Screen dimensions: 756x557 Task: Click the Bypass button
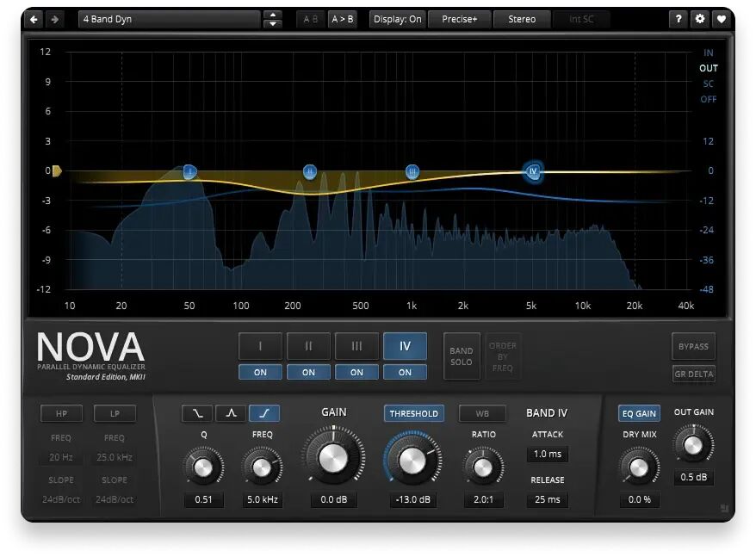(693, 346)
